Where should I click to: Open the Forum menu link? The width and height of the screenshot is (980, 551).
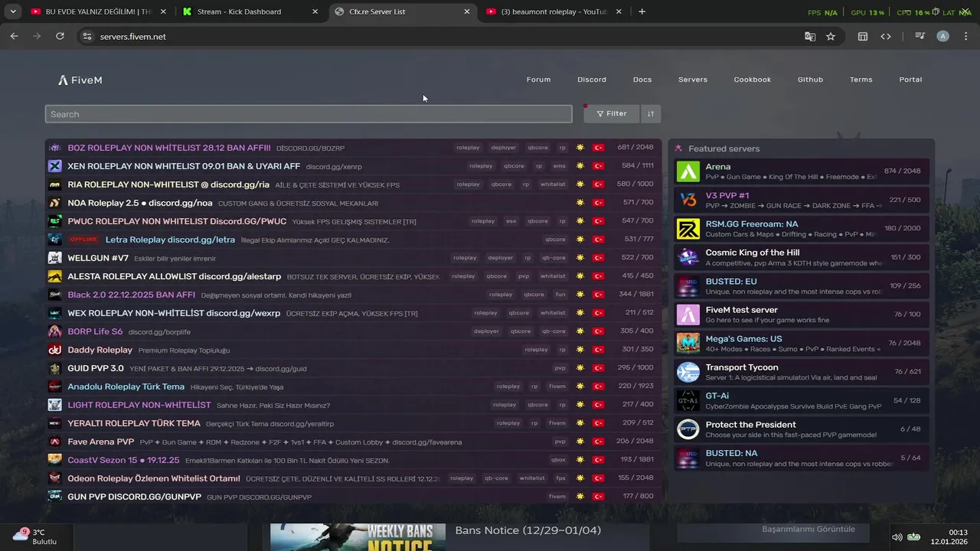click(538, 80)
